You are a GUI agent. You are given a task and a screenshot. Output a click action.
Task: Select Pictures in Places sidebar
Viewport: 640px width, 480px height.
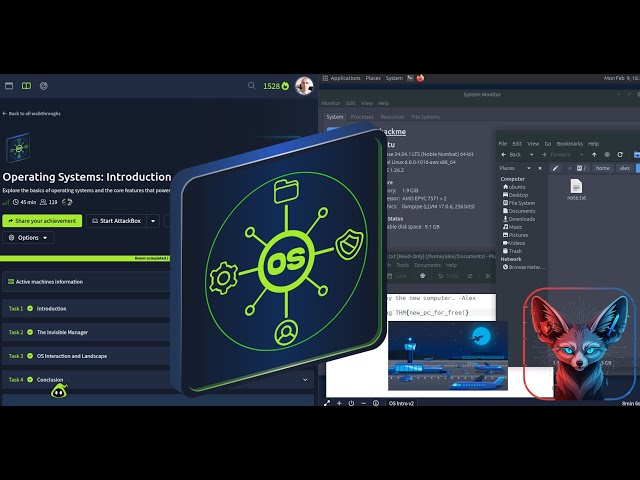515,235
